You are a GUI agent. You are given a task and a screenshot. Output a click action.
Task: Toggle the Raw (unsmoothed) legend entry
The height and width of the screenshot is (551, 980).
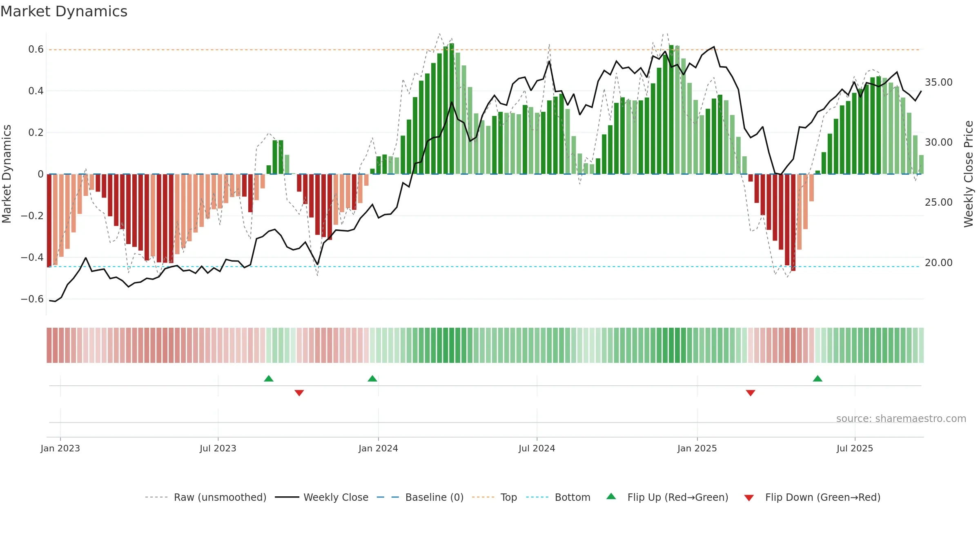[205, 497]
